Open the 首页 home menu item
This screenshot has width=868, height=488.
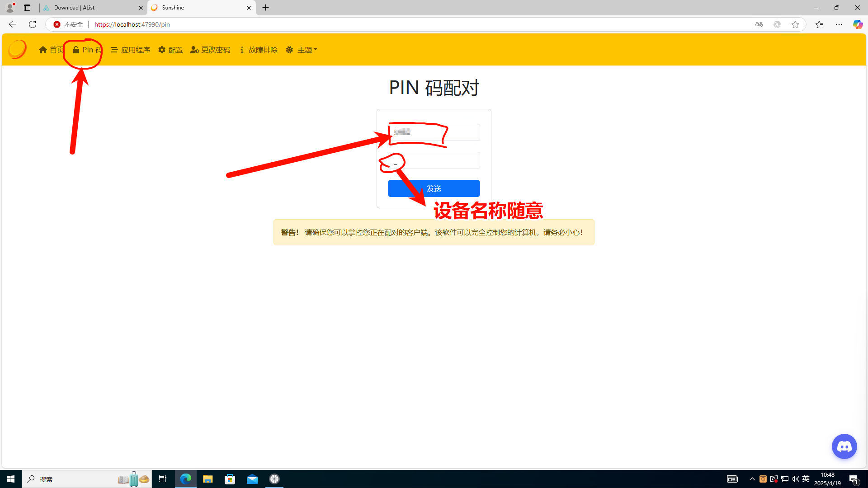51,50
